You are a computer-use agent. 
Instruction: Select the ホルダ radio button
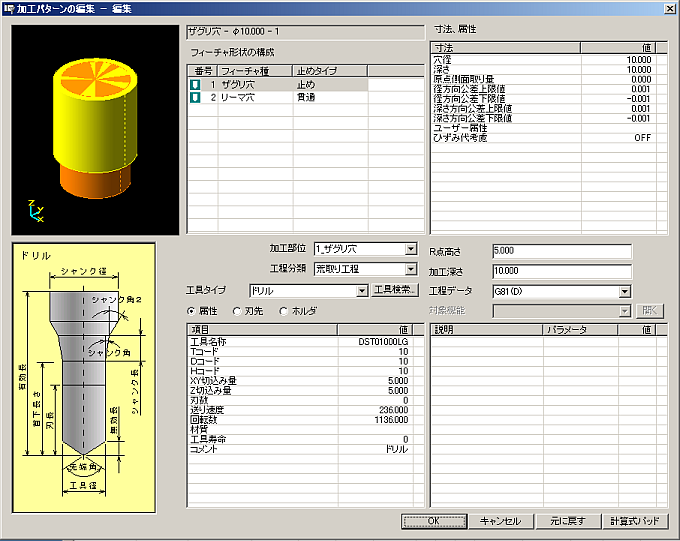click(284, 311)
